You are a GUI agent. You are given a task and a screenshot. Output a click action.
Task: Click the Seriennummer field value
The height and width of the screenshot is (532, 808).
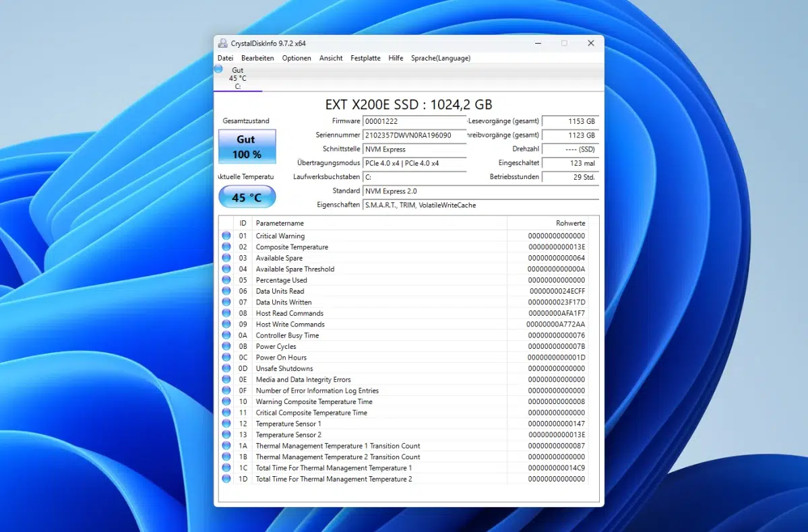coord(414,135)
